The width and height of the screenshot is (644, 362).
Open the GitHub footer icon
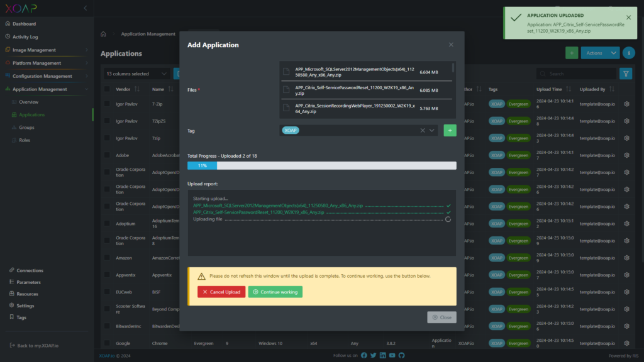402,356
